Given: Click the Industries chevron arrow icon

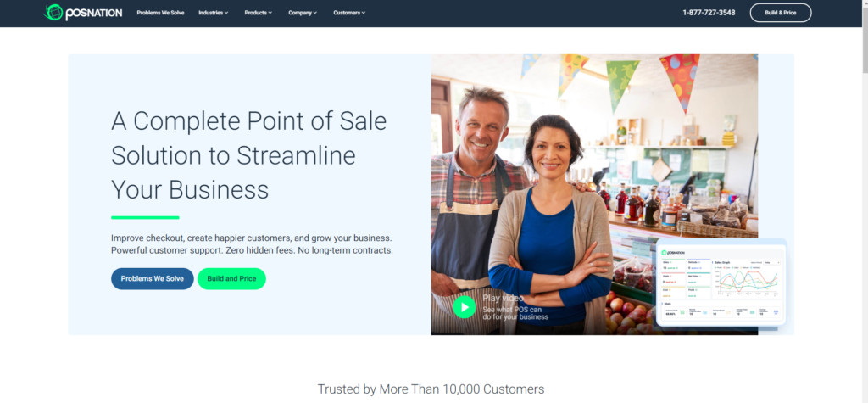Looking at the screenshot, I should 226,13.
